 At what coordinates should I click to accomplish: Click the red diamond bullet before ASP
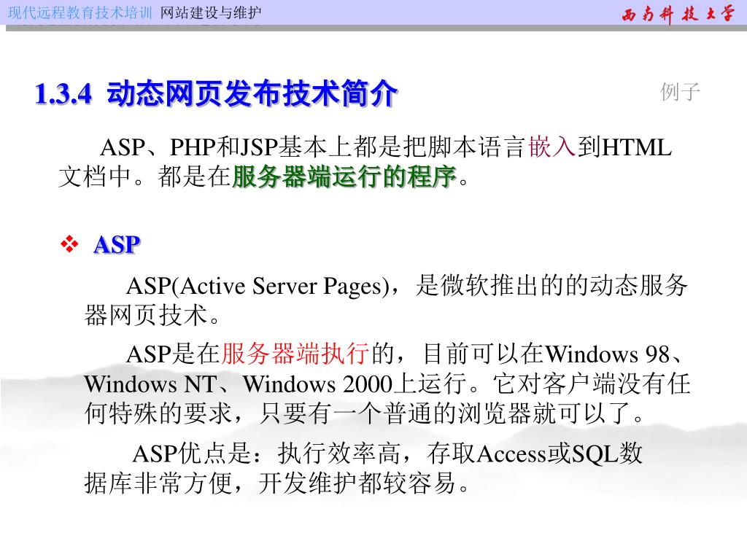click(x=69, y=244)
